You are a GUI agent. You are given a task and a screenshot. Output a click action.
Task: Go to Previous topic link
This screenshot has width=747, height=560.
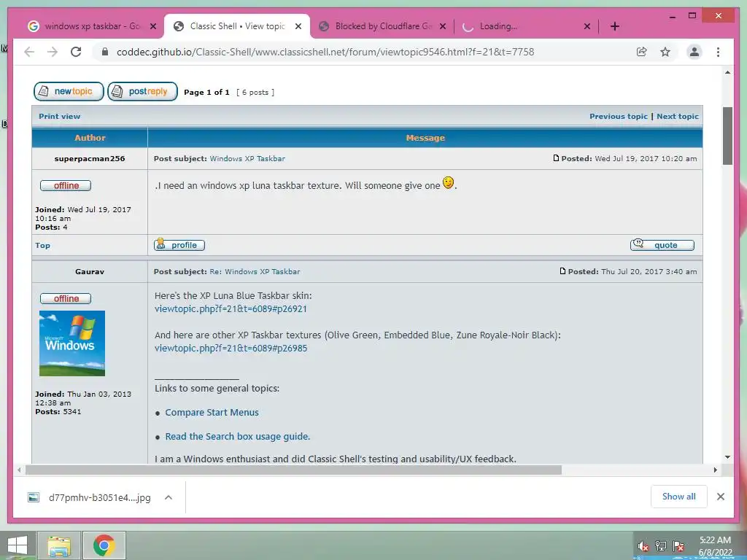[619, 116]
